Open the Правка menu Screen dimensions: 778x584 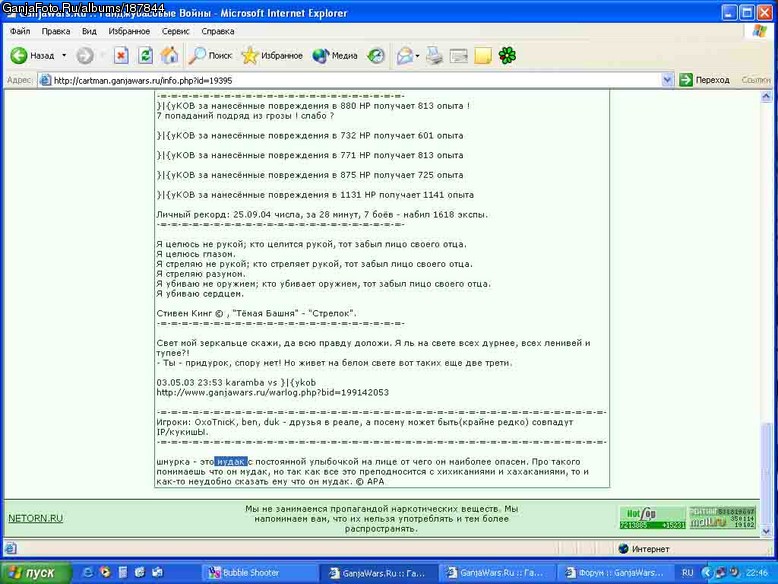[x=56, y=31]
